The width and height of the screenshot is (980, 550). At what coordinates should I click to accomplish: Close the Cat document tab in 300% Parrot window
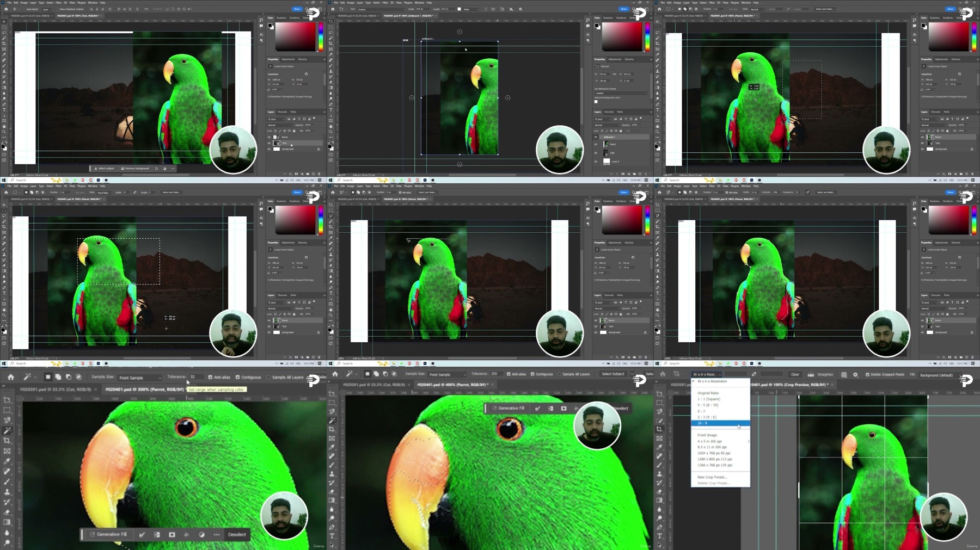95,390
